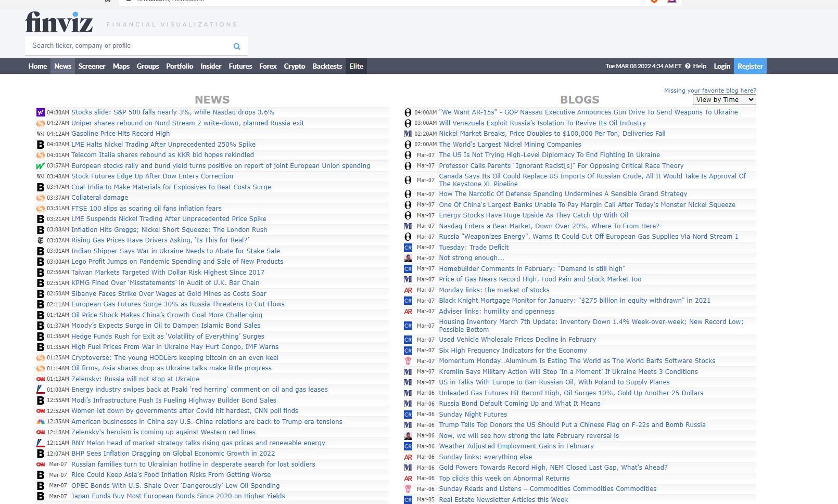Open the Insider page
Viewport: 838px width, 504px height.
click(211, 66)
